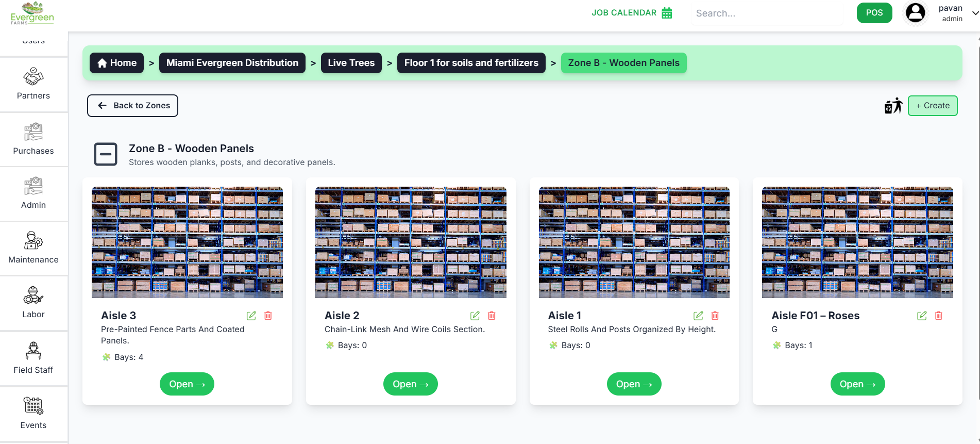Click the 'Bays: 1' label
The height and width of the screenshot is (444, 980).
point(799,346)
